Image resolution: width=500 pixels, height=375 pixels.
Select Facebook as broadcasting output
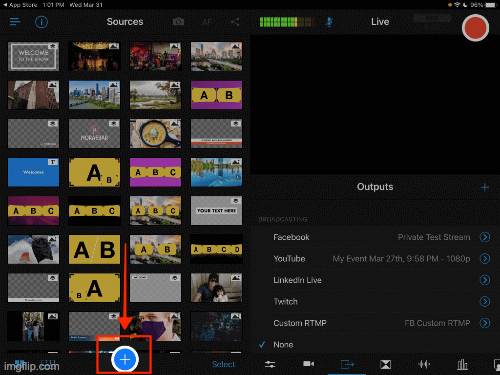point(291,237)
